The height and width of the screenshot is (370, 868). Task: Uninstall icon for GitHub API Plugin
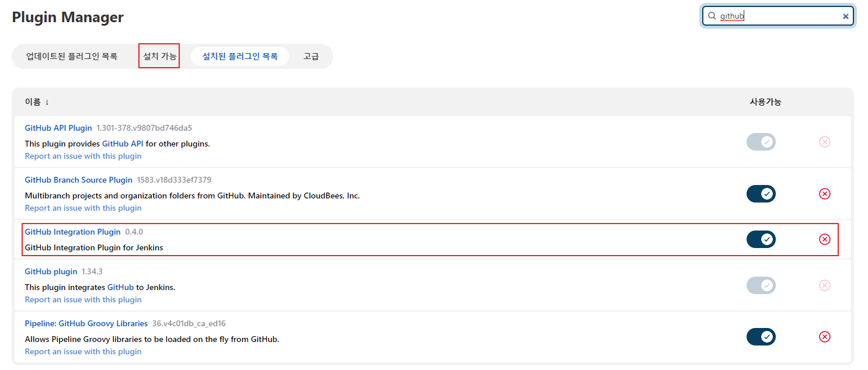[x=824, y=142]
